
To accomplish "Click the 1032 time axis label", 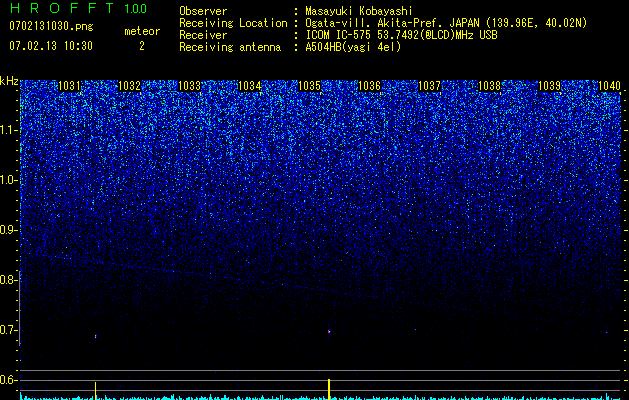I will (129, 86).
